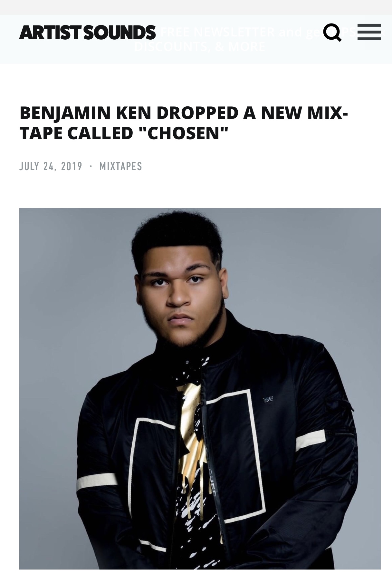This screenshot has width=392, height=585.
Task: Click the DISCOUNTS, & MORE banner line
Action: [x=200, y=47]
